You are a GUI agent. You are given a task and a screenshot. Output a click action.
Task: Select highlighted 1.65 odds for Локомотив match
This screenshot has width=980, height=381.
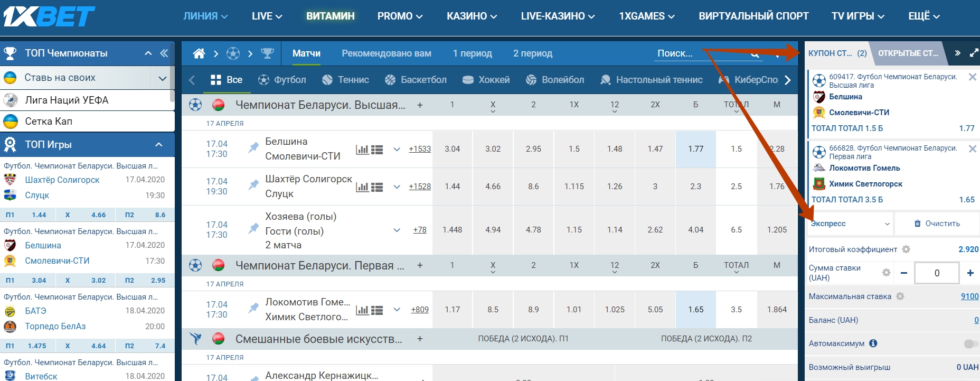pos(696,310)
